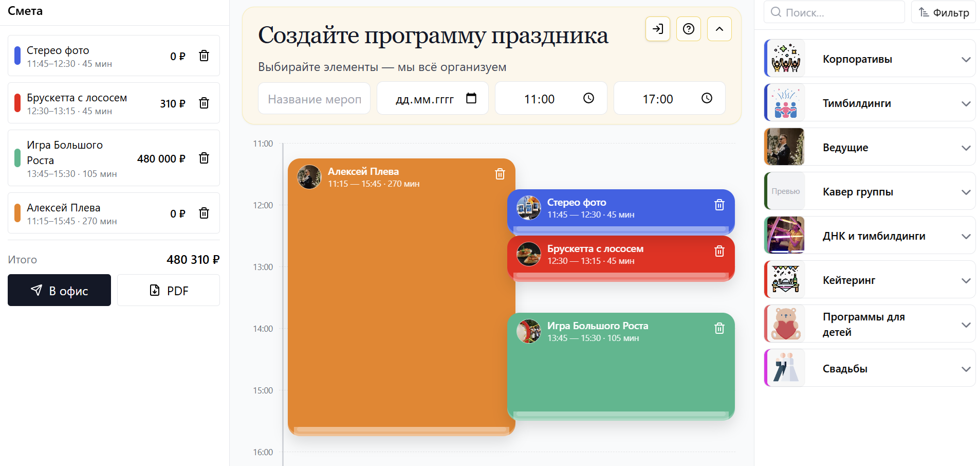Remove Брускетта с лососем from the Смета list

tap(204, 103)
